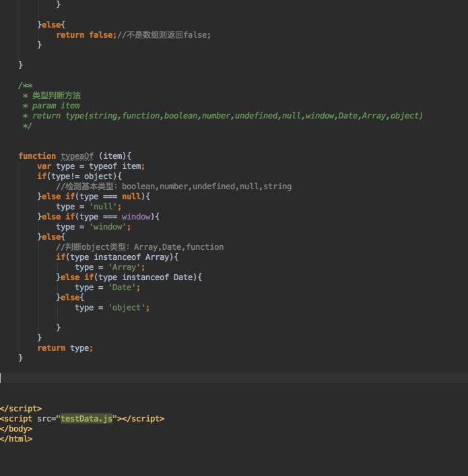Click the comment 判断object类型 line
Viewport: 468px width, 476px height.
pyautogui.click(x=139, y=247)
